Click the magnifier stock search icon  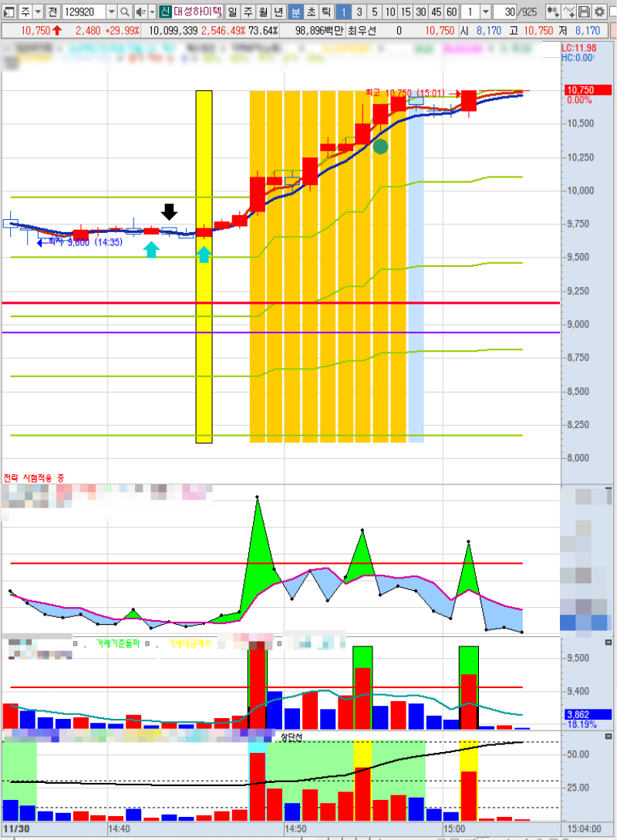click(x=125, y=12)
